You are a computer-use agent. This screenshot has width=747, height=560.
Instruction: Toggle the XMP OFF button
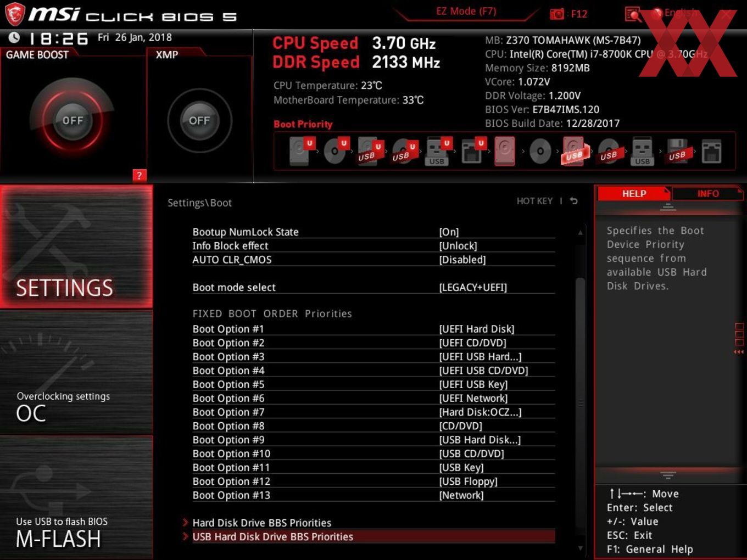pyautogui.click(x=199, y=120)
